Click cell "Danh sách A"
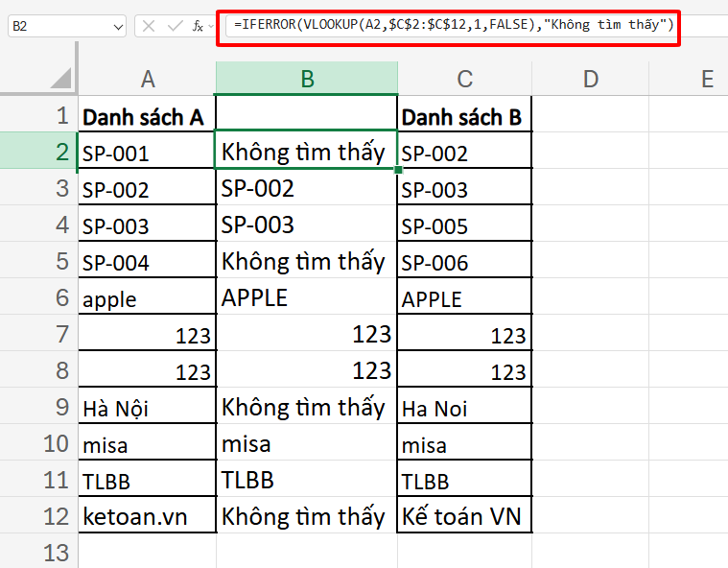Screen dimensions: 728x568 point(147,115)
